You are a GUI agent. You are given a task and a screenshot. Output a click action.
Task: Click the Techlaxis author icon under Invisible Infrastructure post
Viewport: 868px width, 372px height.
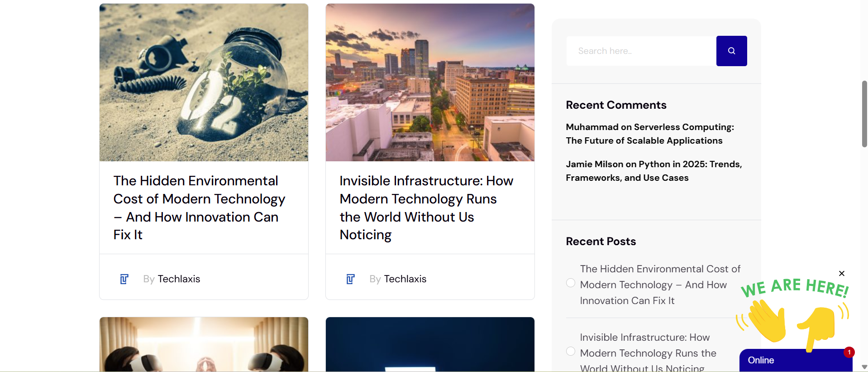click(x=350, y=279)
